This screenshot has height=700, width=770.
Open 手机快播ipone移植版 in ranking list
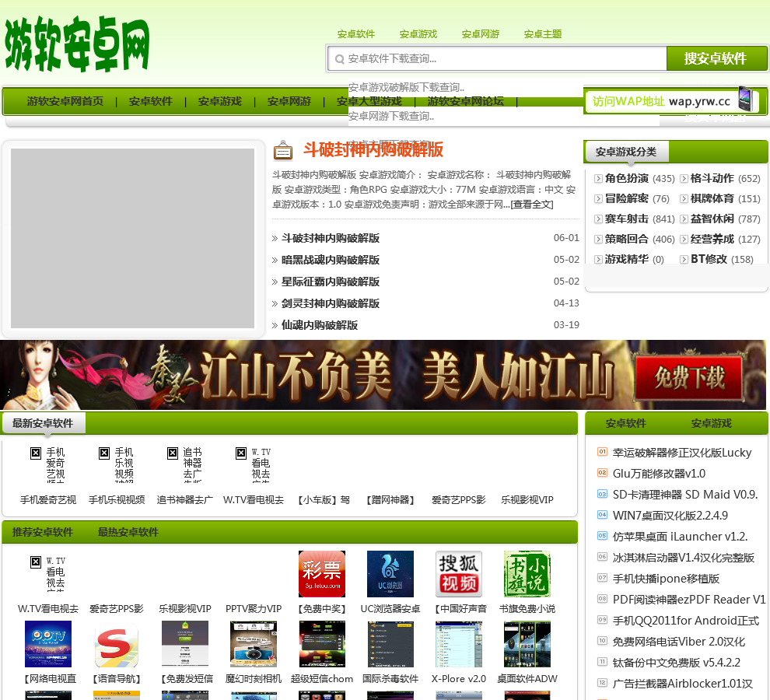[x=666, y=579]
